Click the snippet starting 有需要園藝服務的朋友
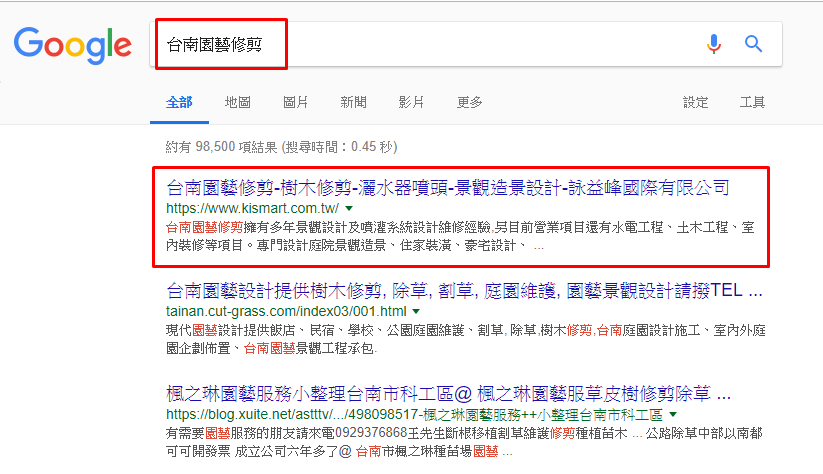The height and width of the screenshot is (474, 823). coord(464,442)
